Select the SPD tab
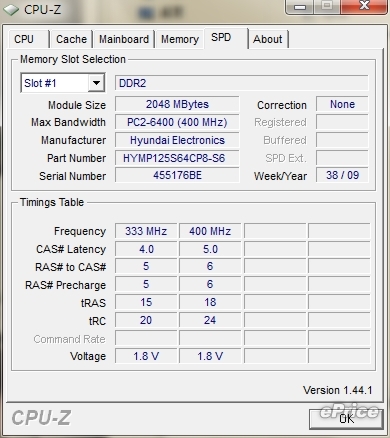The width and height of the screenshot is (390, 438). 226,38
